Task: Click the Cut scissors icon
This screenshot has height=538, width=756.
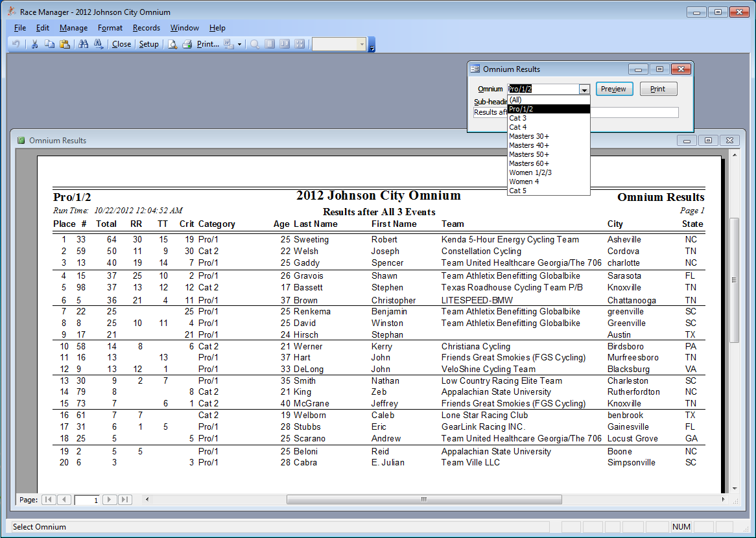Action: tap(34, 44)
